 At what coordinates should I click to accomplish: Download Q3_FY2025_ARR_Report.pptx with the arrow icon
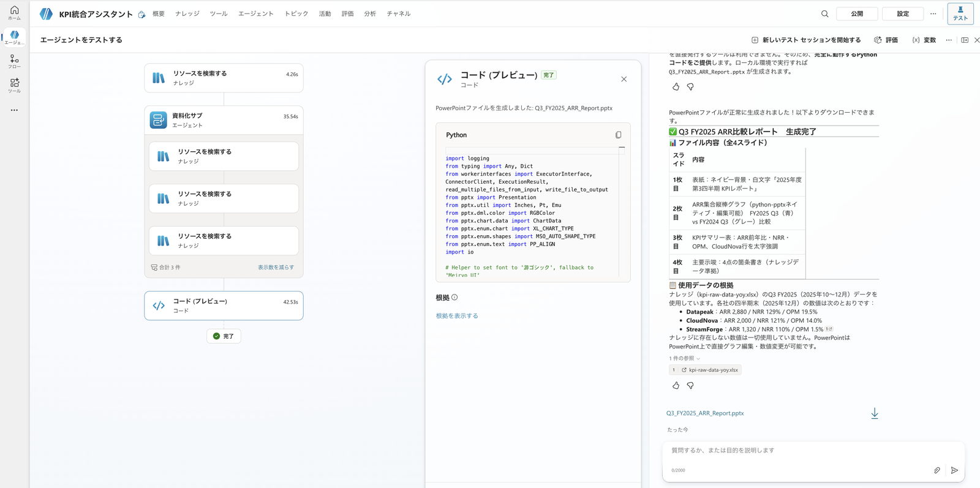coord(874,413)
